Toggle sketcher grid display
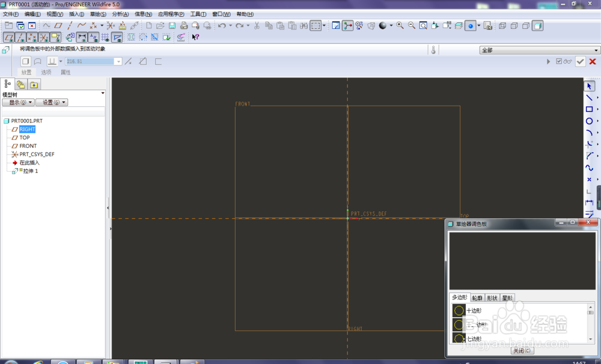The height and width of the screenshot is (364, 601). tap(105, 37)
